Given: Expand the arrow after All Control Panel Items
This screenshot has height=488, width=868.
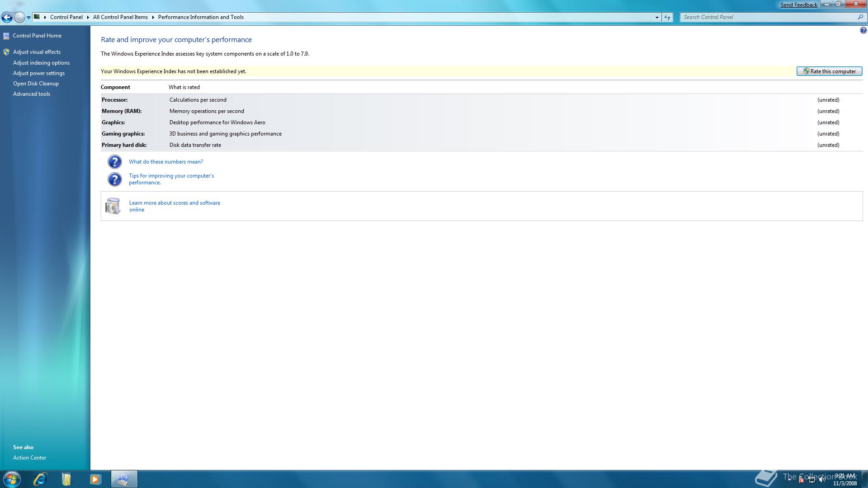Looking at the screenshot, I should pyautogui.click(x=153, y=17).
